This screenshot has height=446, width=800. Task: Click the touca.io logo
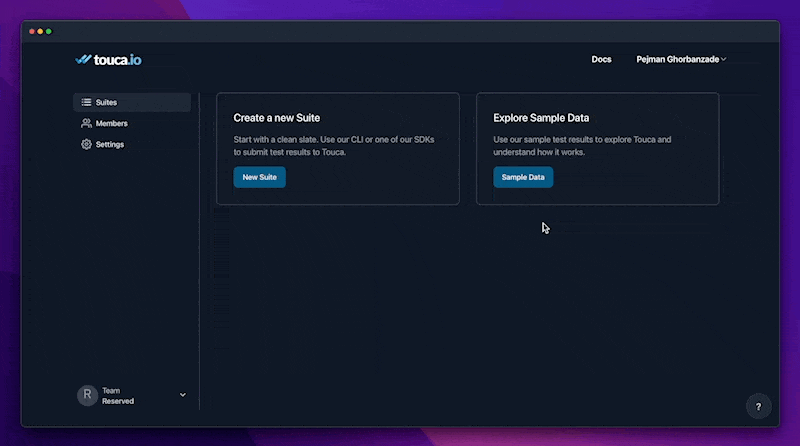[x=108, y=60]
